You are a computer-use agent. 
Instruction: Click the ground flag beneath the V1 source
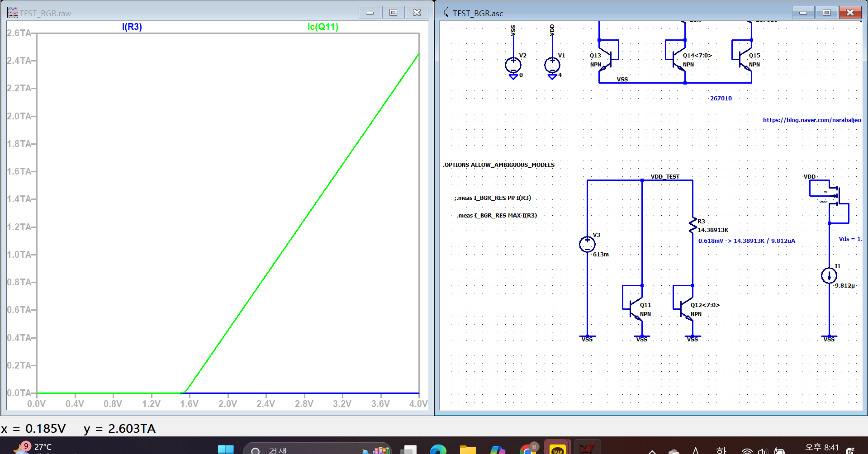[x=552, y=76]
